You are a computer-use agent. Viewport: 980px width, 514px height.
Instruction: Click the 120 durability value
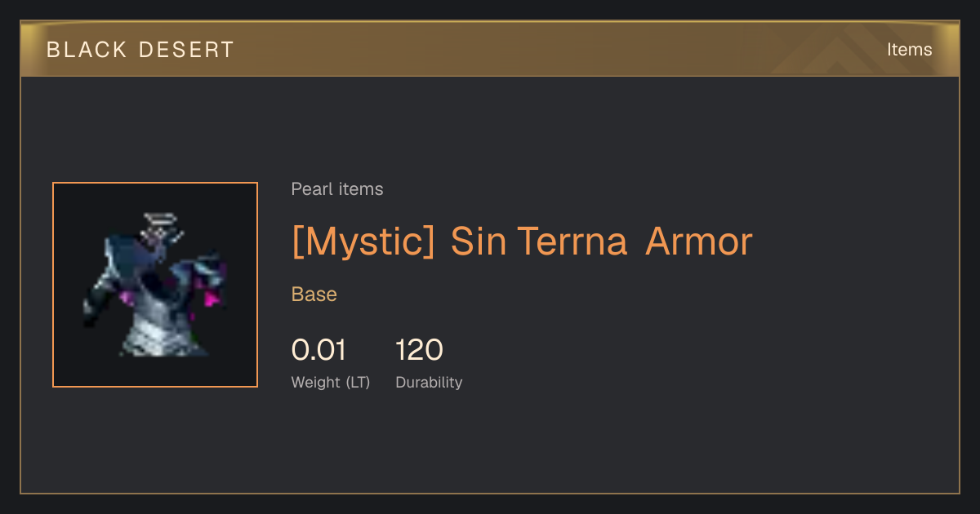420,350
